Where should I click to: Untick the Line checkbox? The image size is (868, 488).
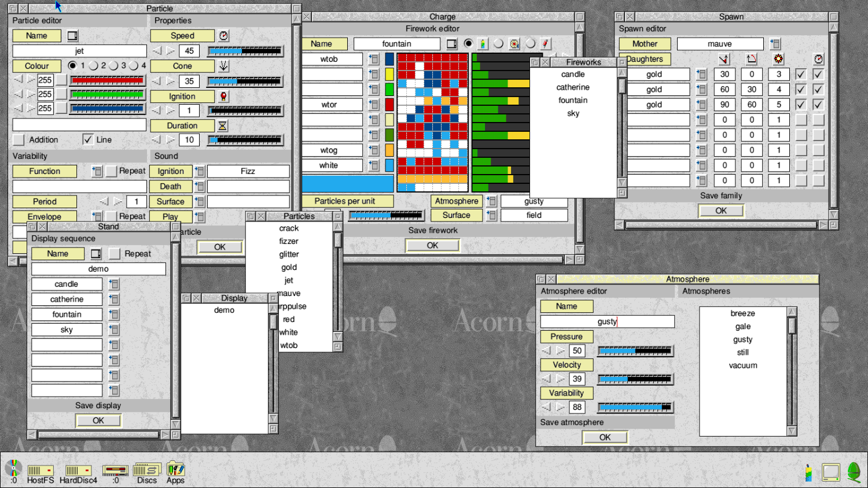pyautogui.click(x=87, y=139)
